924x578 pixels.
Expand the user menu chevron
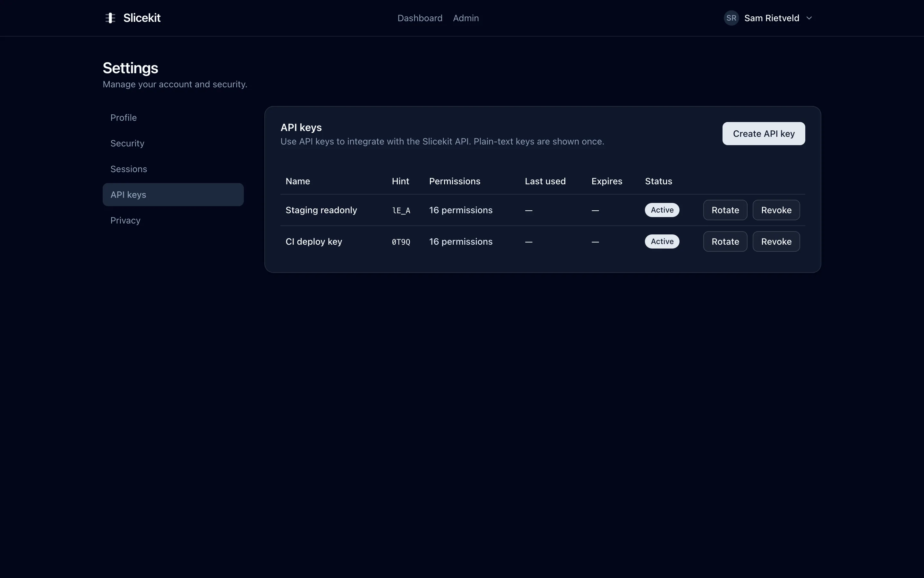pyautogui.click(x=809, y=18)
